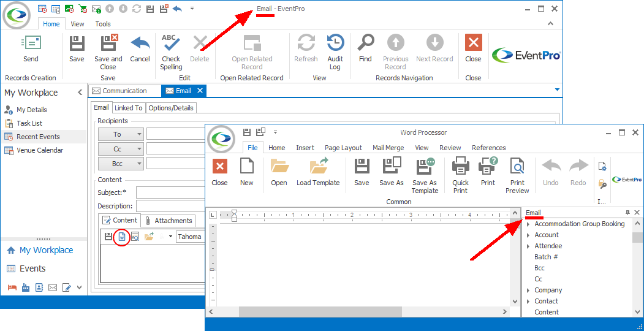The height and width of the screenshot is (331, 644).
Task: Open the Tahoma font name combo box
Action: coord(191,237)
